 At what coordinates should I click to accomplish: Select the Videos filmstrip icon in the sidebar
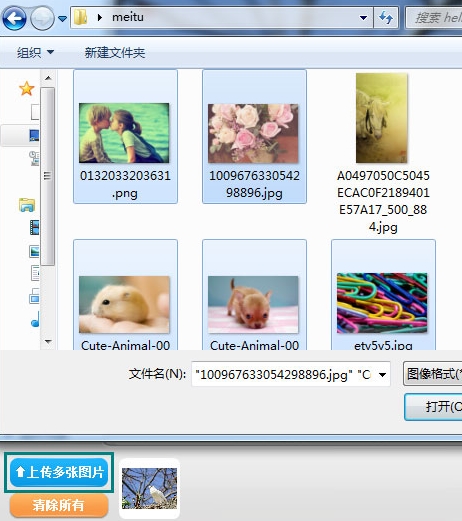pyautogui.click(x=34, y=228)
